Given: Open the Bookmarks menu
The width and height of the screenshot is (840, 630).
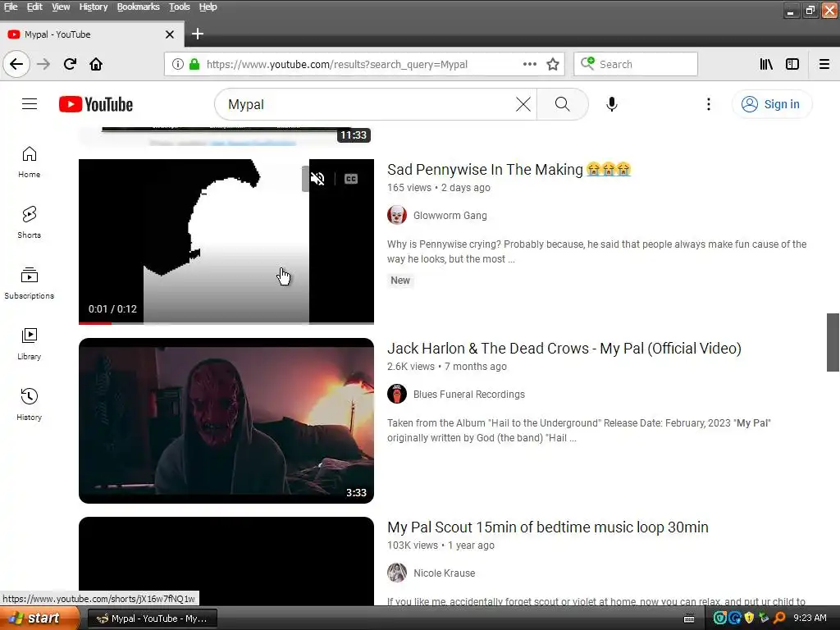Looking at the screenshot, I should (138, 7).
